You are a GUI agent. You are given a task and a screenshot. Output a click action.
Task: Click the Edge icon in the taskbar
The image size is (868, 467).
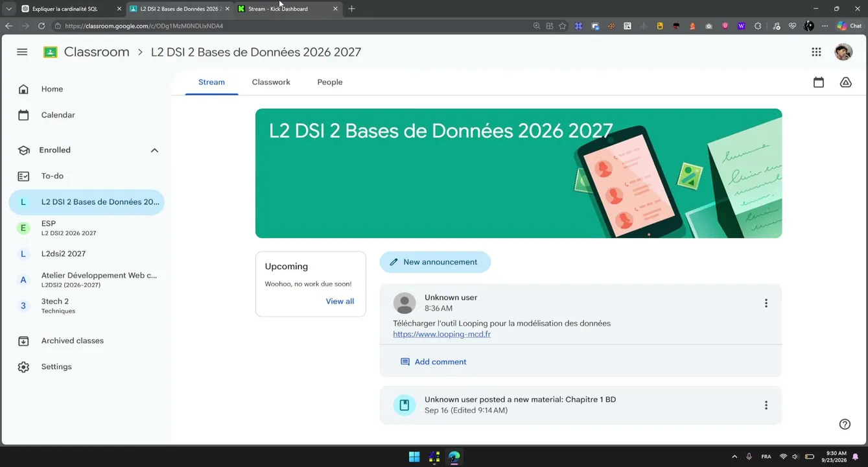[x=454, y=457]
